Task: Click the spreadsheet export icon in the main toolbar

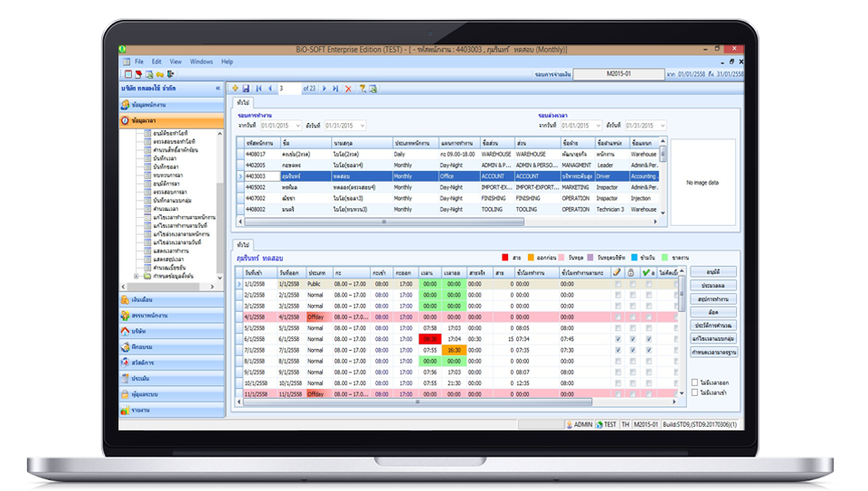Action: (149, 74)
